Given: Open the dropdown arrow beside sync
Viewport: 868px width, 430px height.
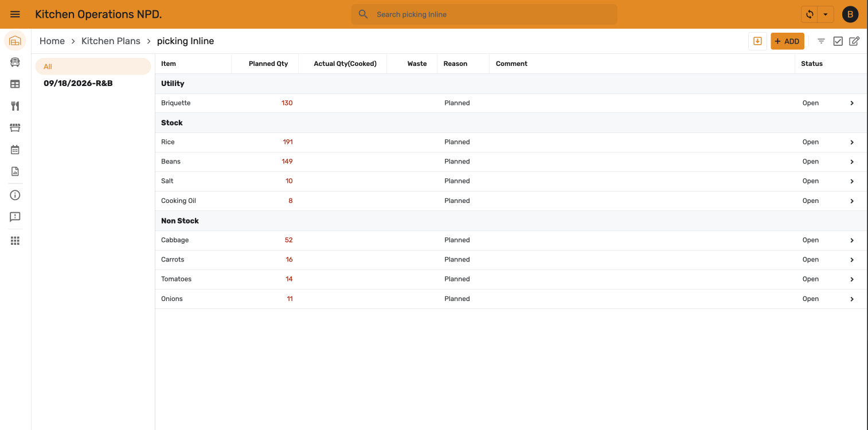Looking at the screenshot, I should click(826, 14).
